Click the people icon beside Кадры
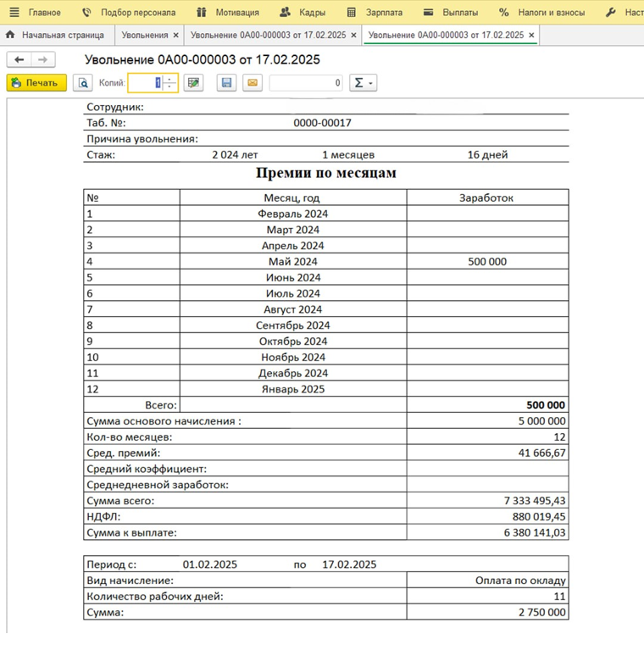 pos(285,13)
